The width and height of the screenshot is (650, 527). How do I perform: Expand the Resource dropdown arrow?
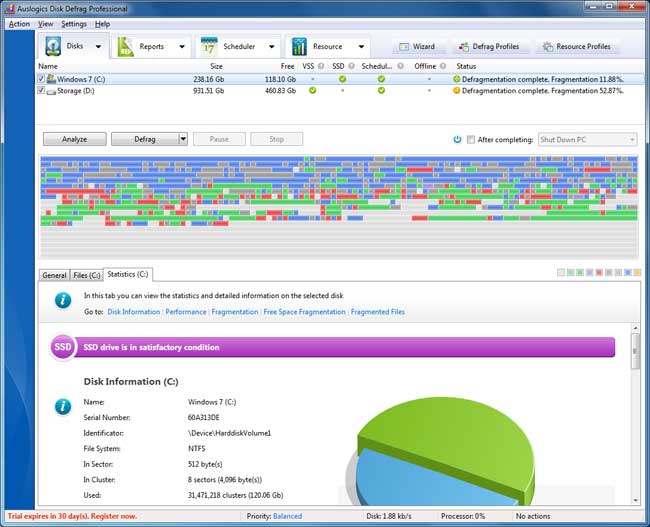(361, 46)
